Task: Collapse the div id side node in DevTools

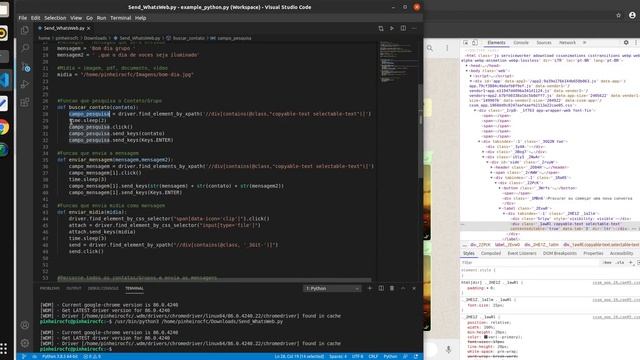Action: 487,162
